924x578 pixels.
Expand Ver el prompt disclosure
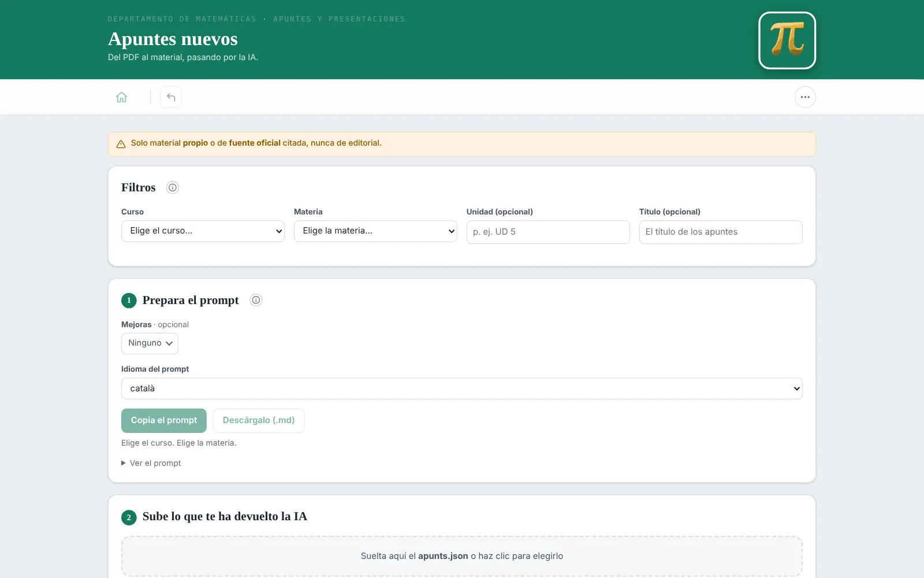click(151, 463)
